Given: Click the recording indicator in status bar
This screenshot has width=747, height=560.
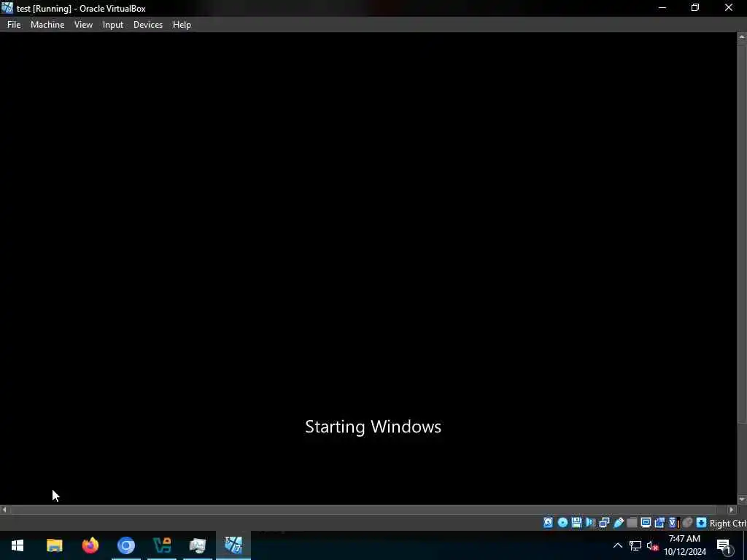Looking at the screenshot, I should pos(659,523).
